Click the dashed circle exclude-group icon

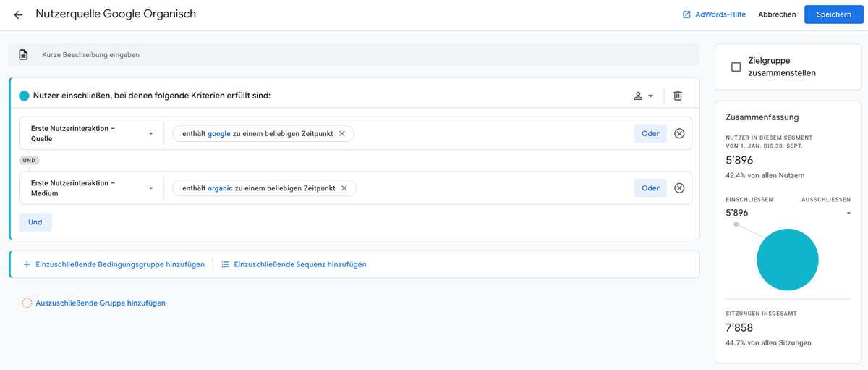27,303
